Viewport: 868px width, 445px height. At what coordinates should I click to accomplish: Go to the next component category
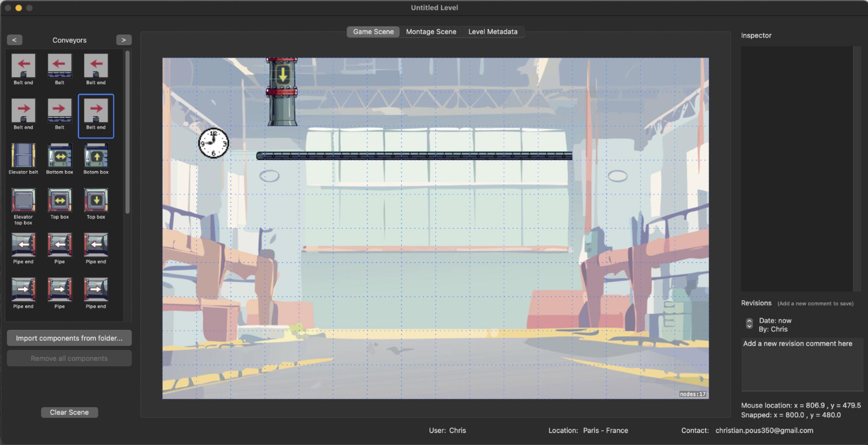[124, 40]
